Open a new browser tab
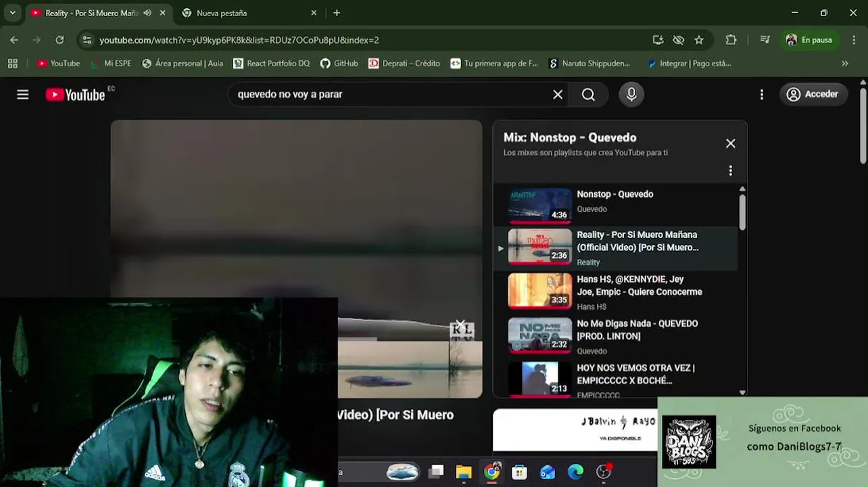868x487 pixels. coord(337,13)
